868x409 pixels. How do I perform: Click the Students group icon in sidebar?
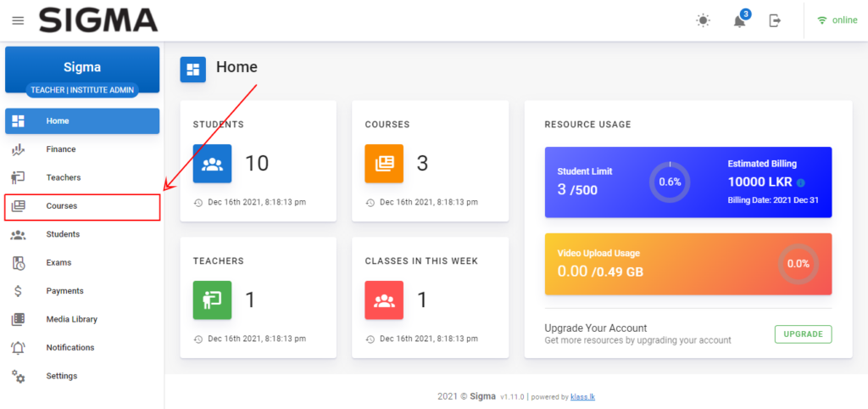[19, 234]
